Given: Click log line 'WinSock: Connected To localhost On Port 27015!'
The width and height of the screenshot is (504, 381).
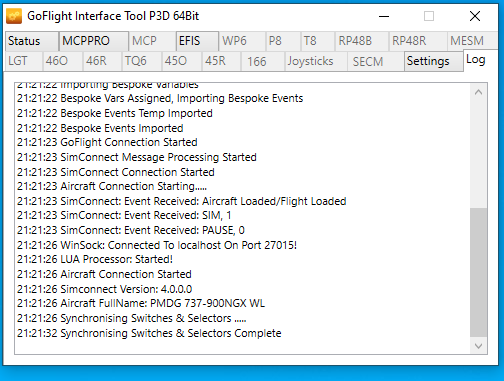Looking at the screenshot, I should [157, 245].
